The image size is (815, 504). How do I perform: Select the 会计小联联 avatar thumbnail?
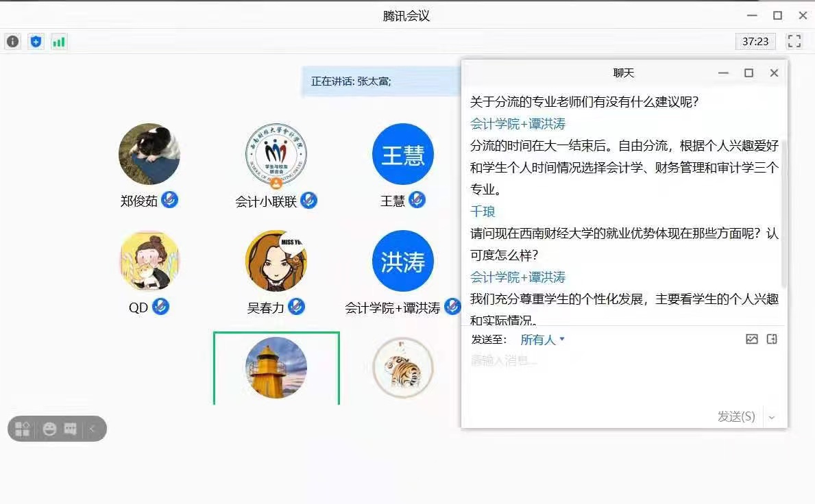(276, 154)
